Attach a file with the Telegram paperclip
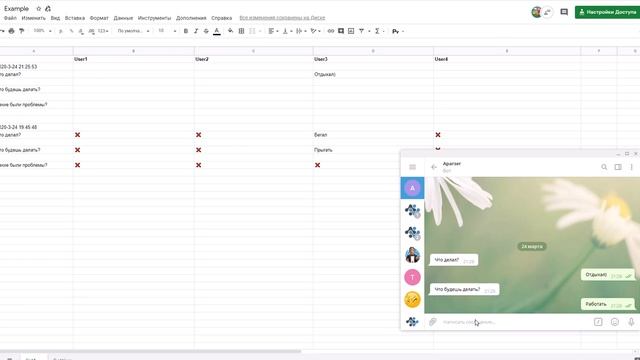This screenshot has height=360, width=640. pos(433,322)
